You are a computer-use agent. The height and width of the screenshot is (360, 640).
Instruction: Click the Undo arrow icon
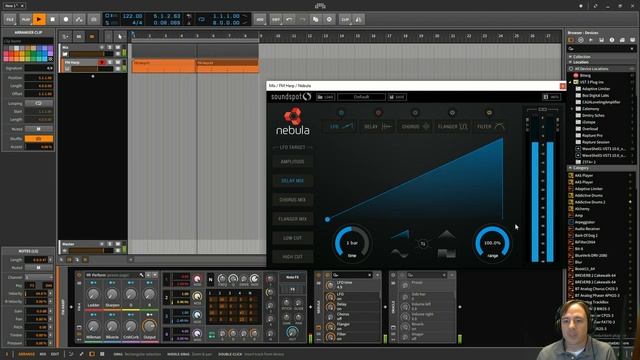(289, 19)
